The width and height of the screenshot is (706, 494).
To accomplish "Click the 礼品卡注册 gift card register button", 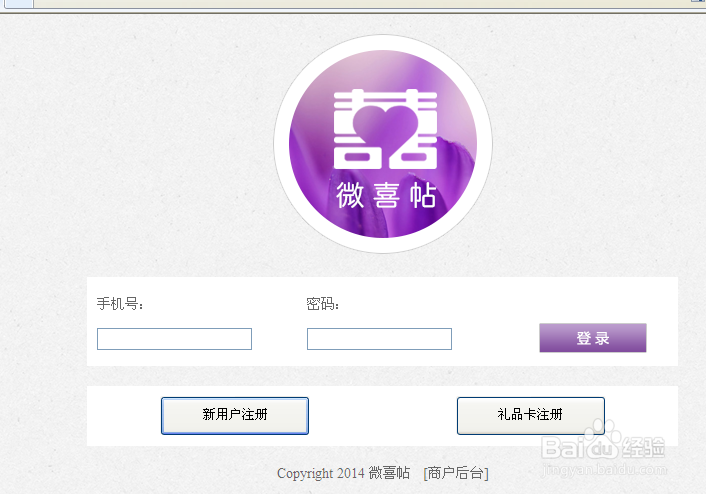I will click(530, 416).
